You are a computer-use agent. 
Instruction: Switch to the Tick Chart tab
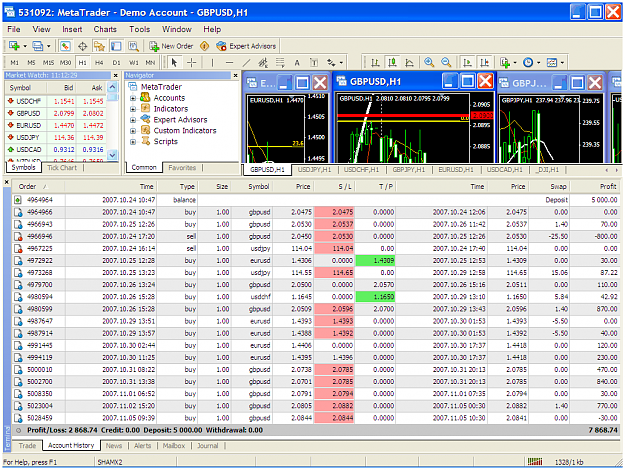click(62, 168)
